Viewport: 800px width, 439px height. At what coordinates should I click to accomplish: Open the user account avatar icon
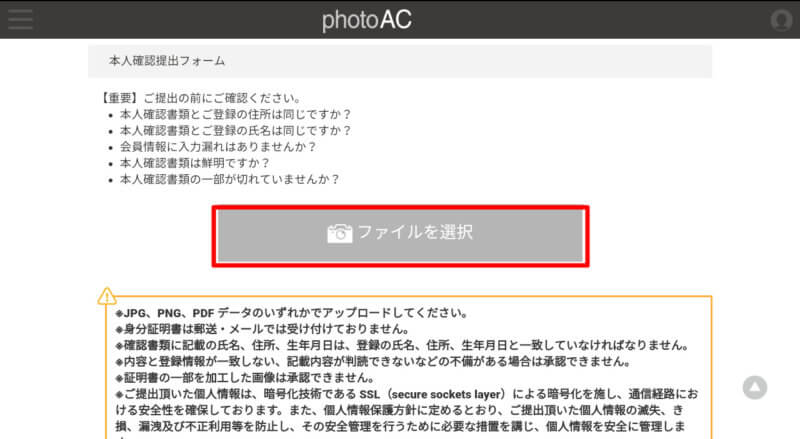tap(781, 20)
